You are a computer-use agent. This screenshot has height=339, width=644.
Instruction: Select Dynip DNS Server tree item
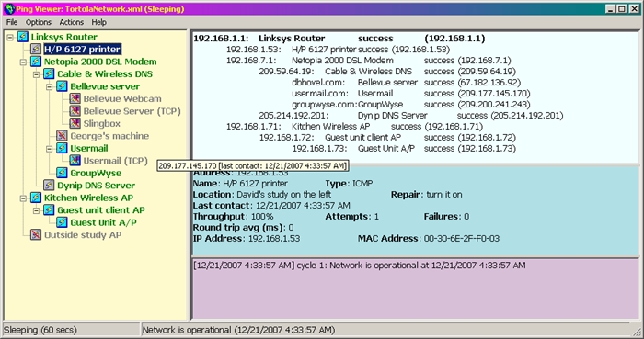click(96, 186)
